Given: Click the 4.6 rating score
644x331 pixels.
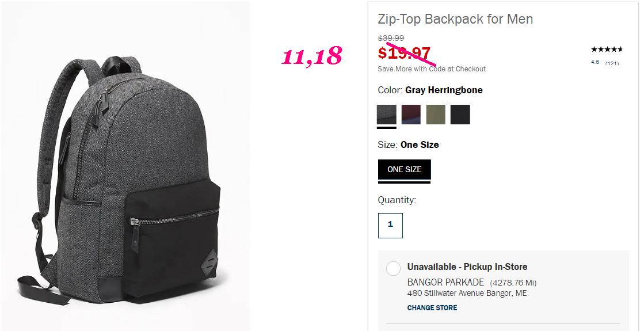Looking at the screenshot, I should (595, 62).
